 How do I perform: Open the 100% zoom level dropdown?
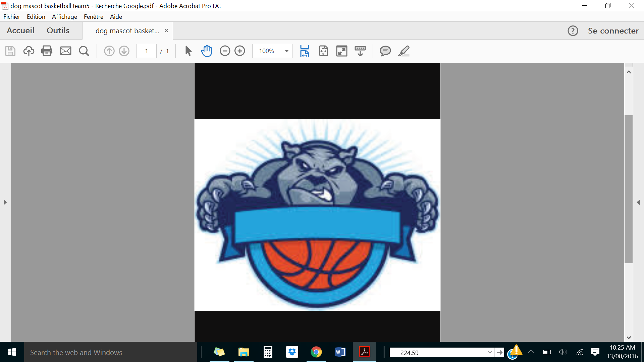286,51
